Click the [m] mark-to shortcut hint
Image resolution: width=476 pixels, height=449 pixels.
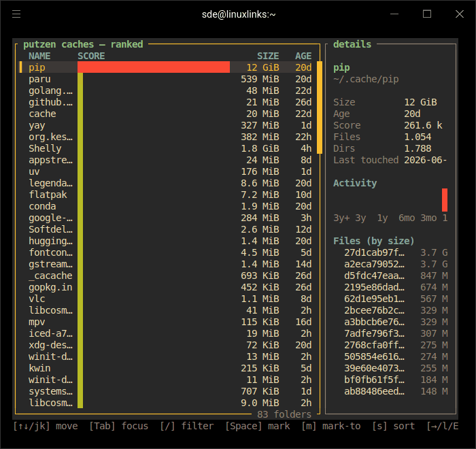click(331, 426)
